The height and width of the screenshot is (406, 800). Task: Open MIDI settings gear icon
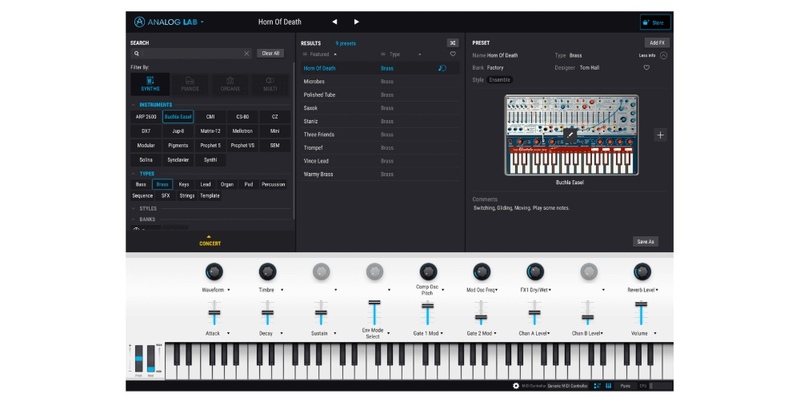[516, 386]
